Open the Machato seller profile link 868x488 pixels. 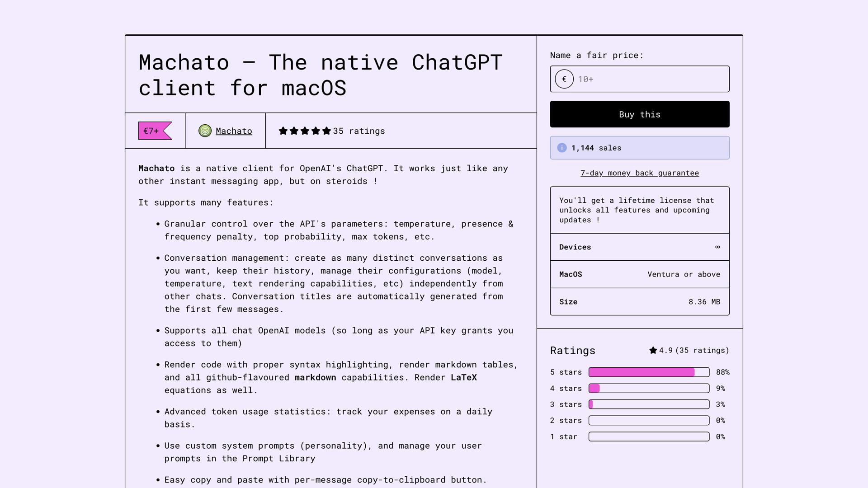(x=234, y=131)
